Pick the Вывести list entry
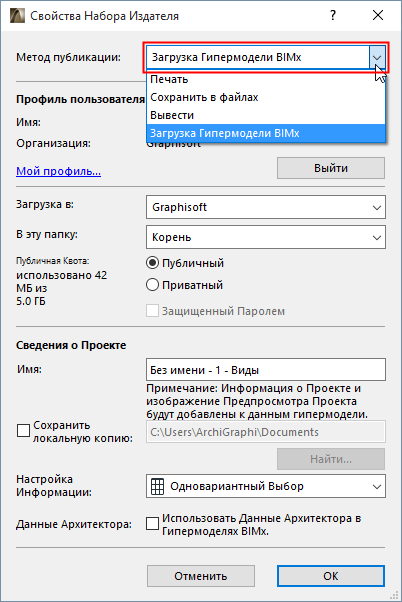The image size is (402, 602). (x=266, y=116)
